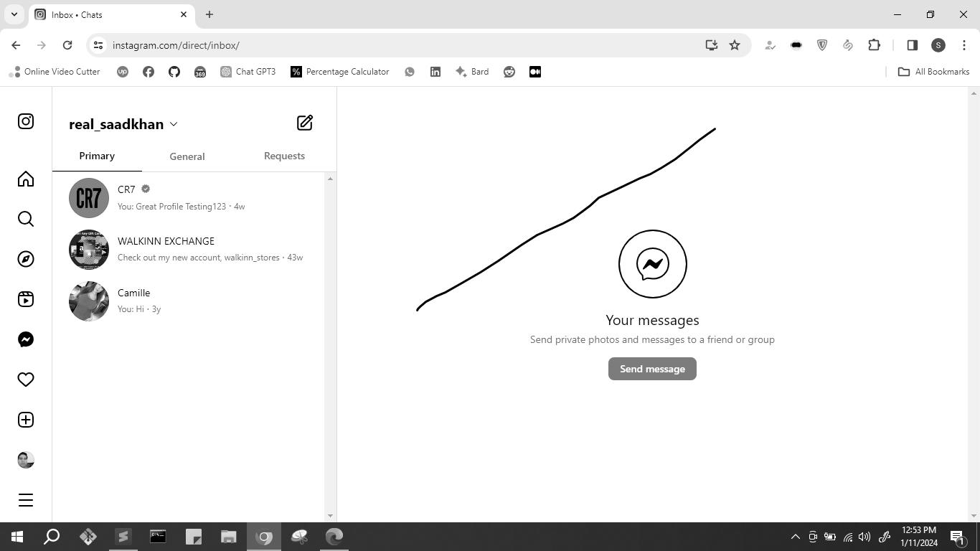Open the More hamburger menu

[26, 500]
